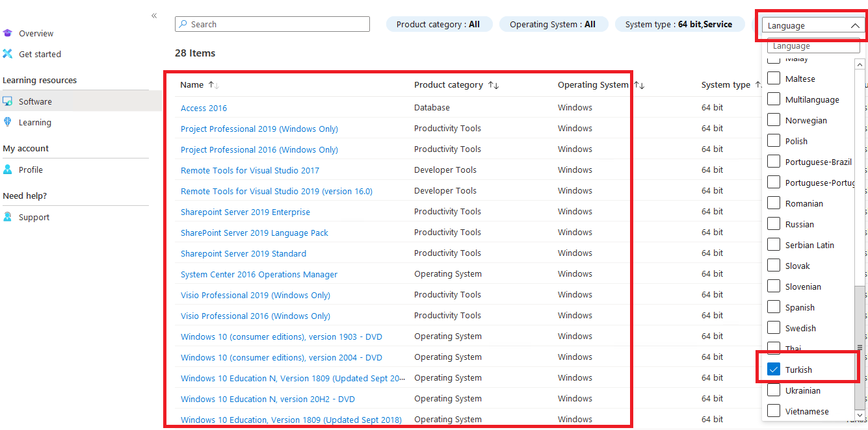
Task: Open the System type filter
Action: [679, 24]
